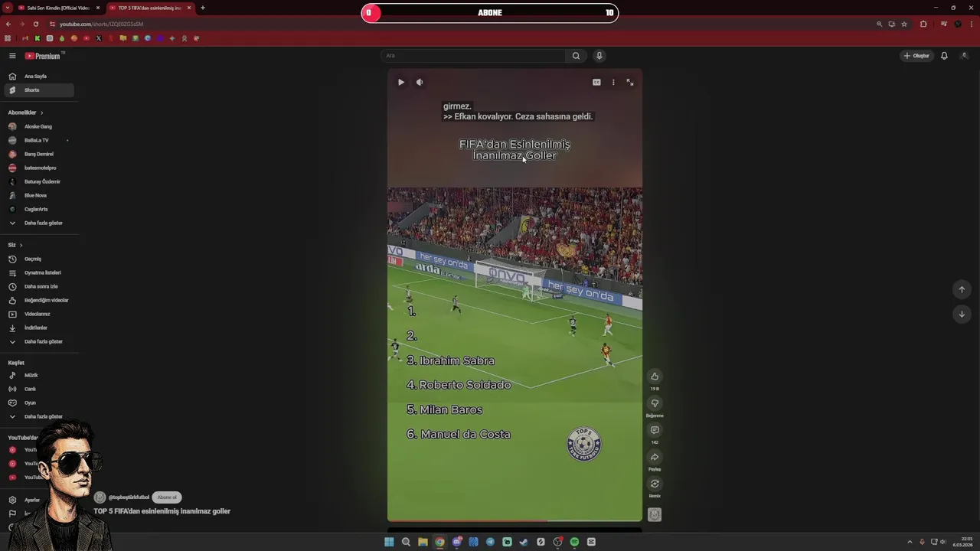Open the Short's three-dot options menu

coord(613,82)
